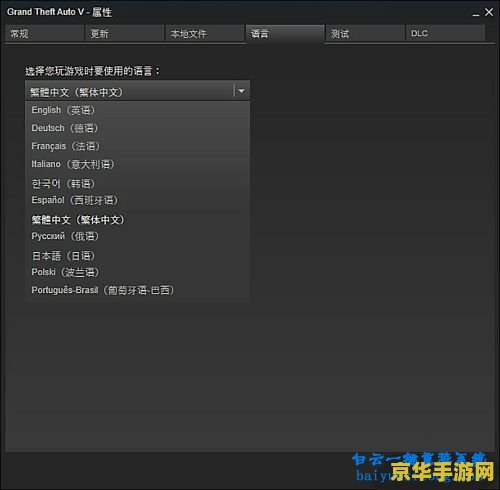Minimize the GTA V properties window
The image size is (500, 490).
click(x=476, y=13)
